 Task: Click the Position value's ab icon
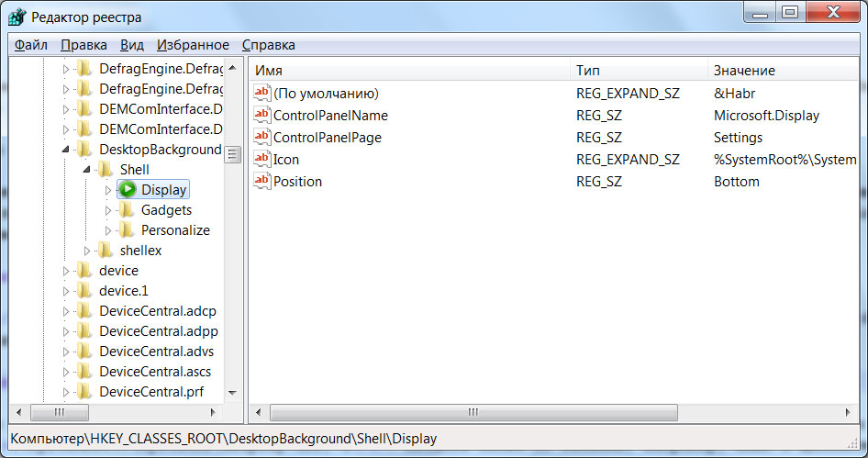click(x=262, y=181)
